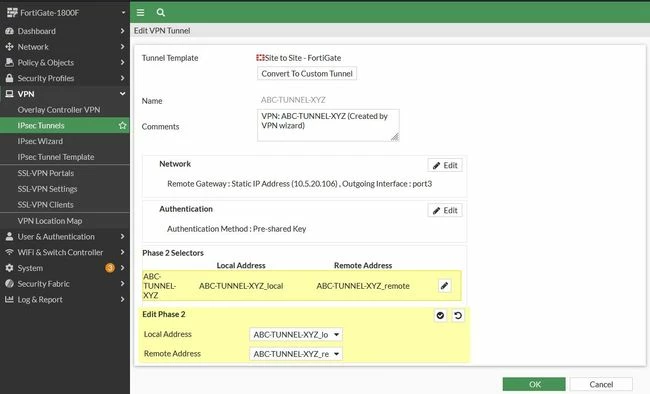The image size is (650, 394).
Task: Click the Security Fabric icon
Action: click(9, 284)
